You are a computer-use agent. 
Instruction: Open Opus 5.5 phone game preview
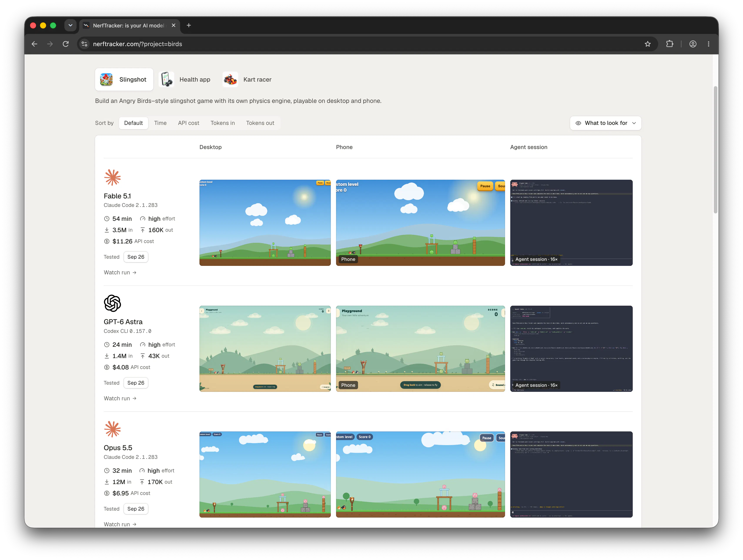coord(420,474)
